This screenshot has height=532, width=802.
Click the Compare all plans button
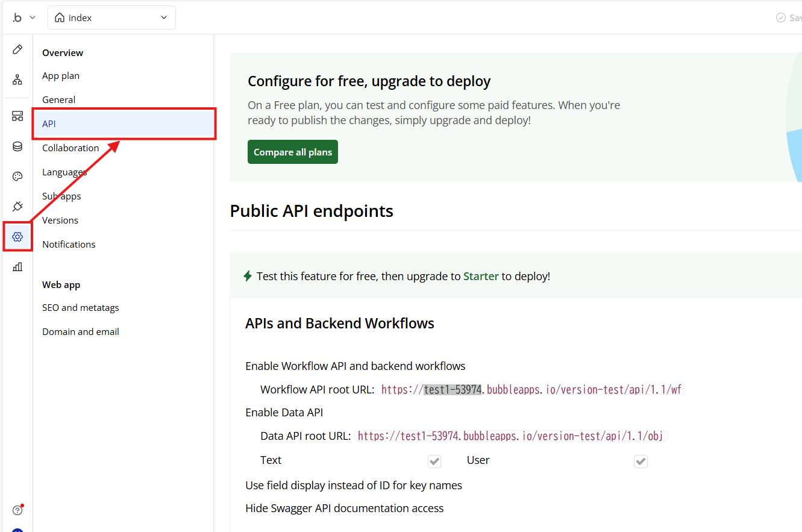pyautogui.click(x=293, y=152)
